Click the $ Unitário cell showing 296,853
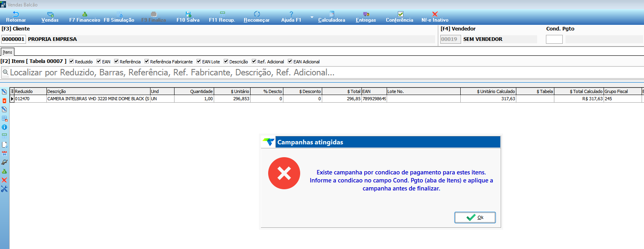Screen dimensions: 644x249 click(232, 99)
